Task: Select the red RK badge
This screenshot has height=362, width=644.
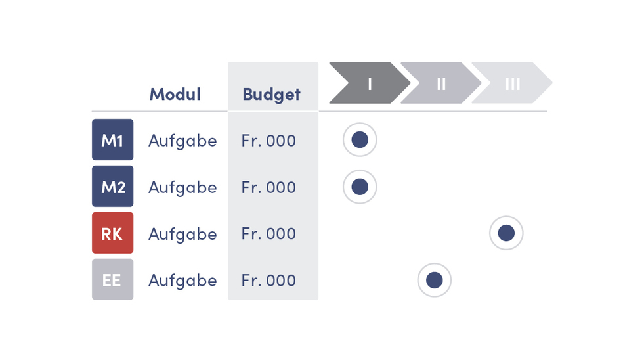Action: [112, 233]
